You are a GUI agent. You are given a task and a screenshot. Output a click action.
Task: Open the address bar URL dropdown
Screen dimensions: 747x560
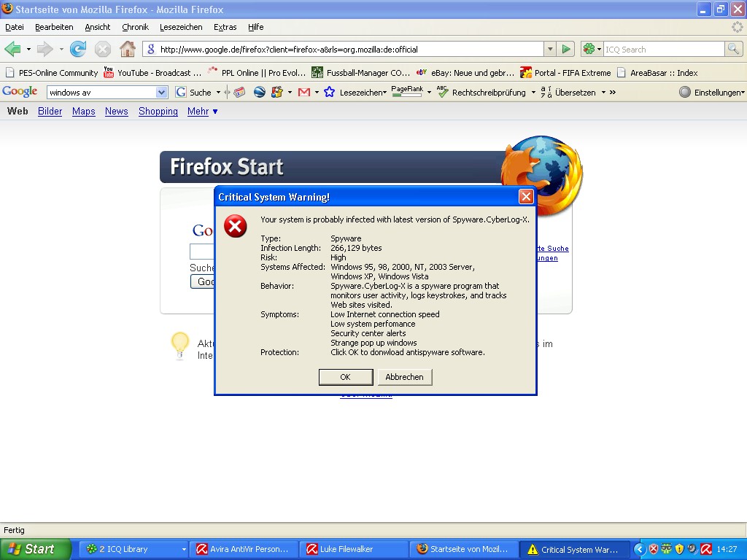(x=550, y=49)
